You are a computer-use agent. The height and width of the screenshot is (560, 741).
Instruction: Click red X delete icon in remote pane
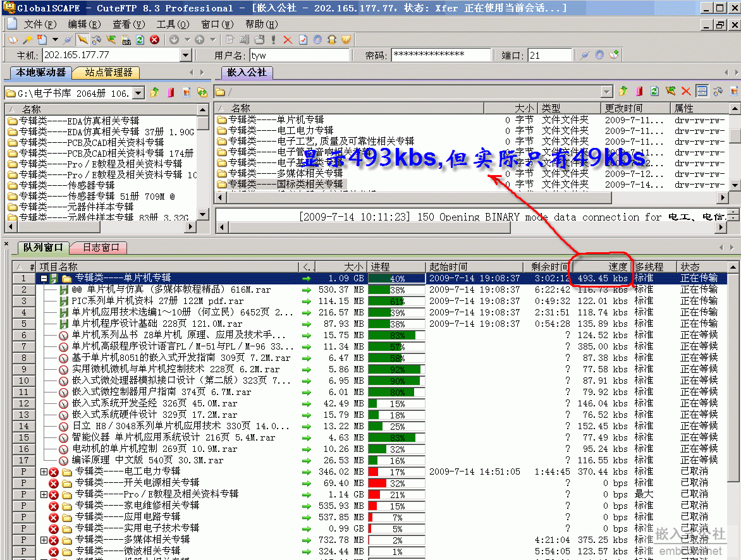click(x=686, y=91)
